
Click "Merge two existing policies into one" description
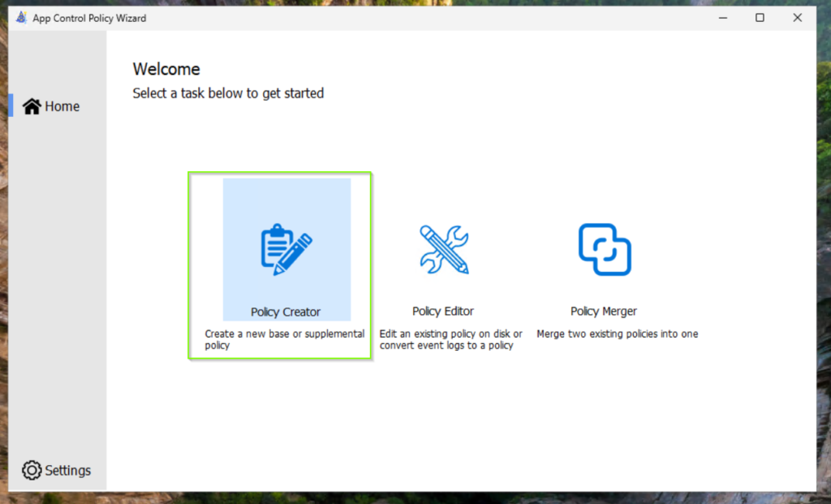click(617, 334)
